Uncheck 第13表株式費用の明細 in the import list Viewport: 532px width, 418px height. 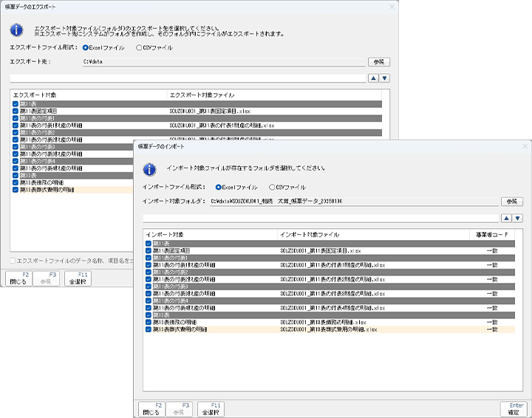[x=149, y=329]
